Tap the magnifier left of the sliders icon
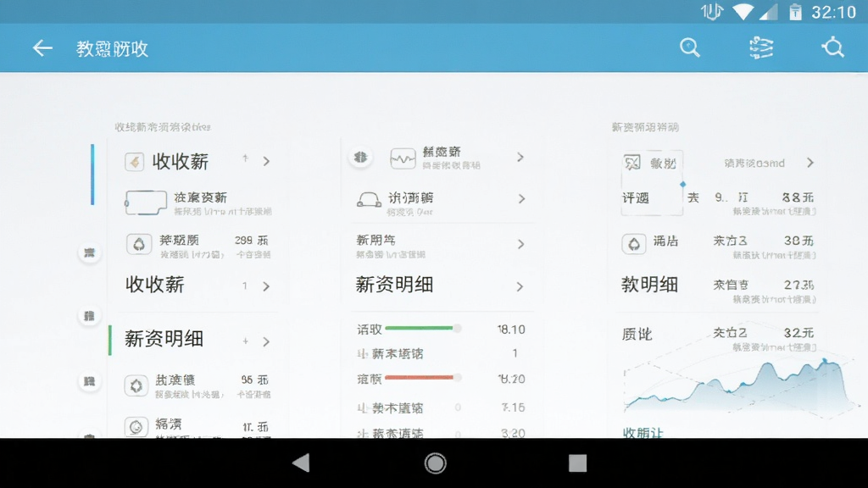Viewport: 868px width, 488px height. point(690,48)
